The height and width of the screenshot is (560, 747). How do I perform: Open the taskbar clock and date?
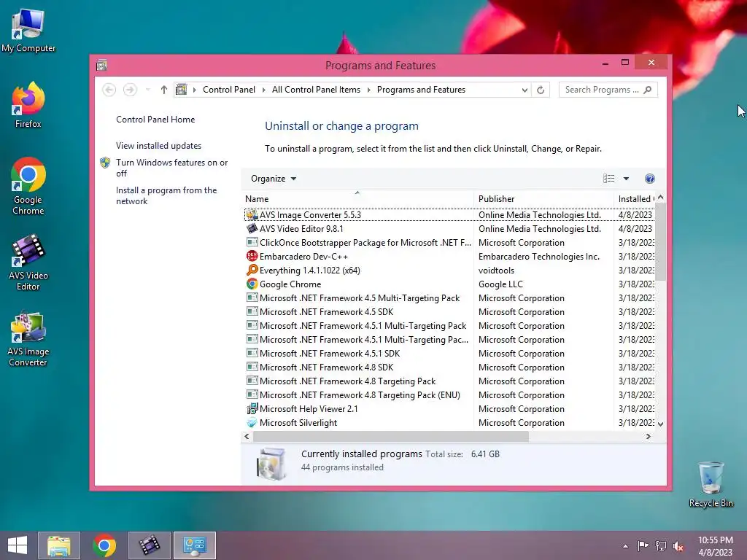click(715, 545)
